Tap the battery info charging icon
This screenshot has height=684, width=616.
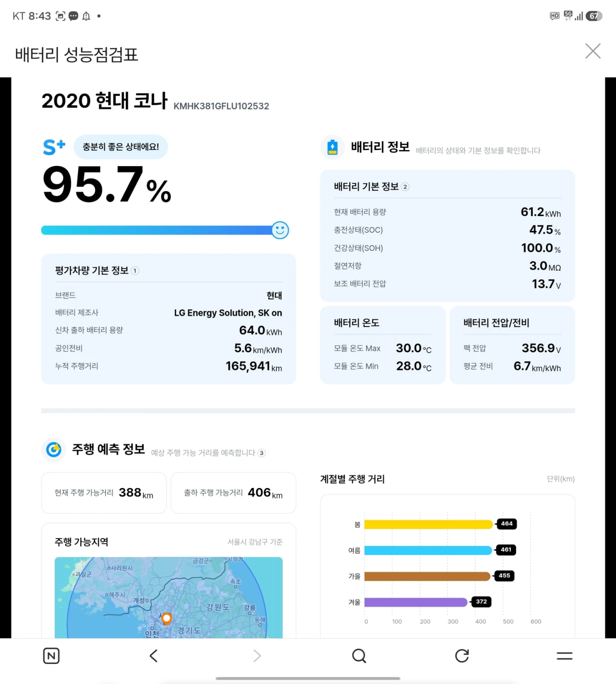tap(332, 147)
